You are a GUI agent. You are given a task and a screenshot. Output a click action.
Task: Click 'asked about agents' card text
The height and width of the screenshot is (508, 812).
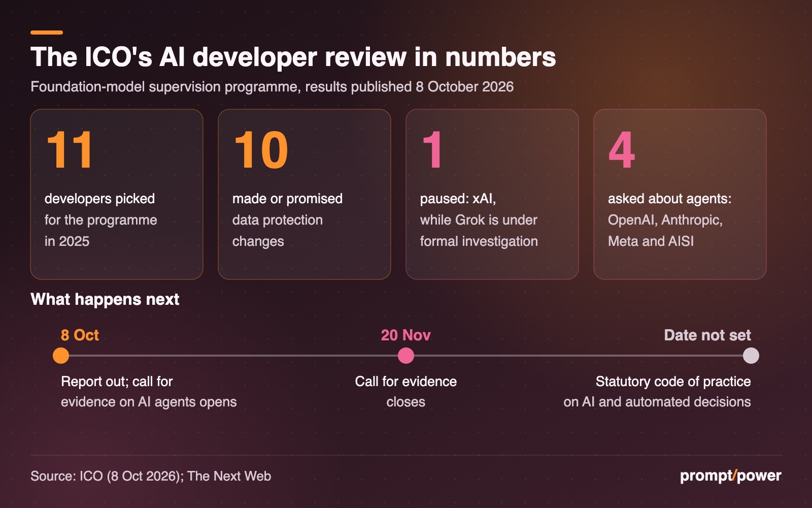670,220
